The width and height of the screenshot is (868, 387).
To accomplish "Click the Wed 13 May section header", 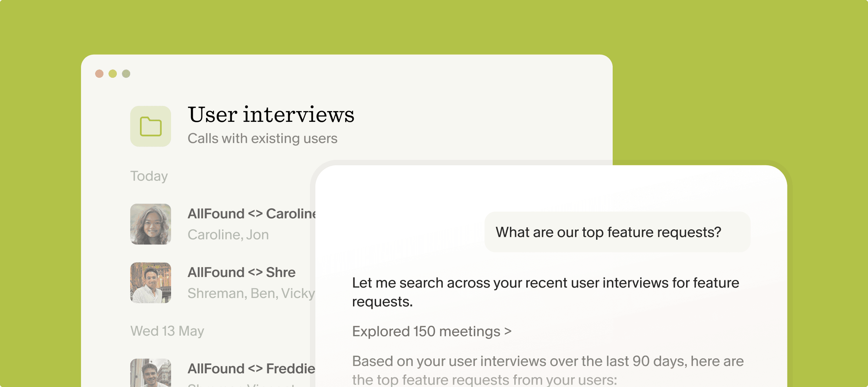I will click(x=167, y=331).
